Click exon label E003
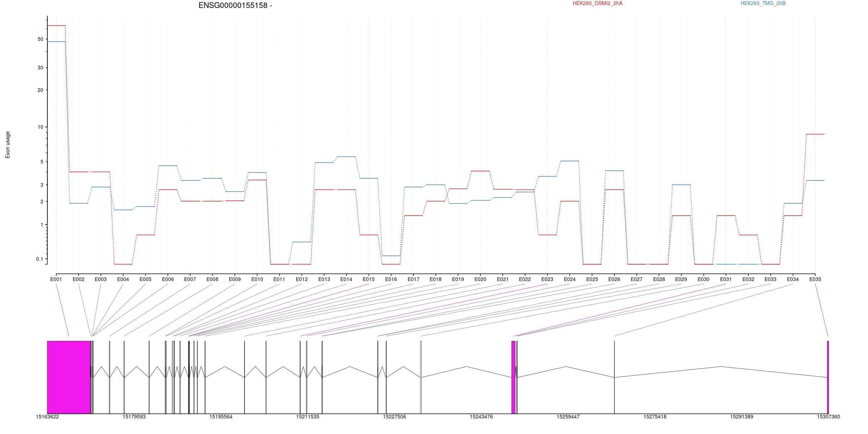The image size is (868, 434). pyautogui.click(x=101, y=279)
